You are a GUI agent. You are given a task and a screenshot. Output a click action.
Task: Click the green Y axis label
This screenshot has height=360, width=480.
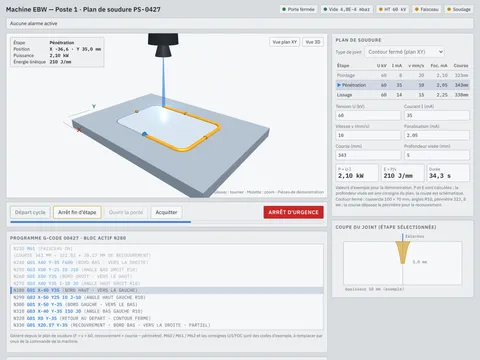[x=94, y=106]
